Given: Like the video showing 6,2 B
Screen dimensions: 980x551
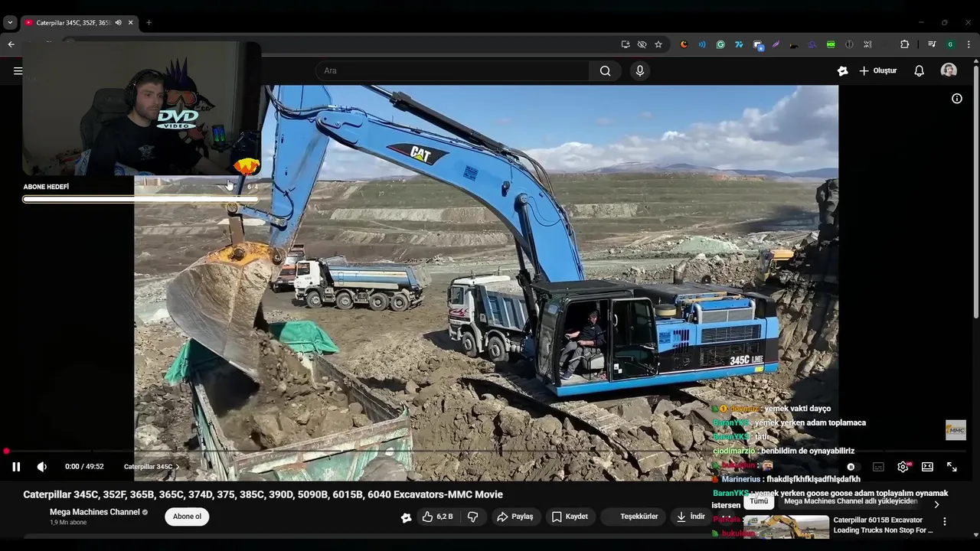Looking at the screenshot, I should tap(438, 517).
